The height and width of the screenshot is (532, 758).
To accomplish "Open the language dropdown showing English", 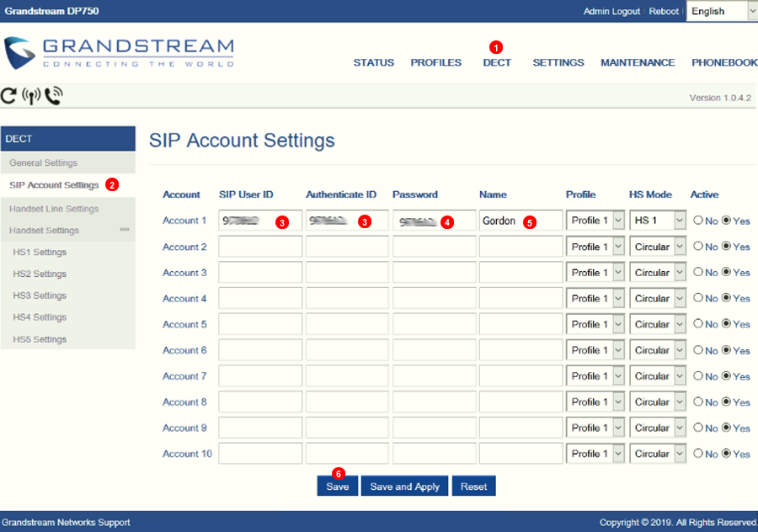I will tap(722, 11).
